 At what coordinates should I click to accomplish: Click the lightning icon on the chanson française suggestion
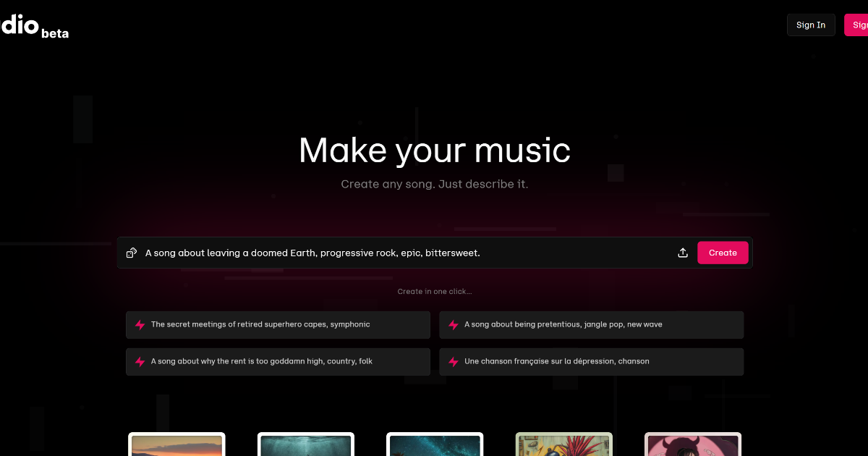click(x=453, y=361)
